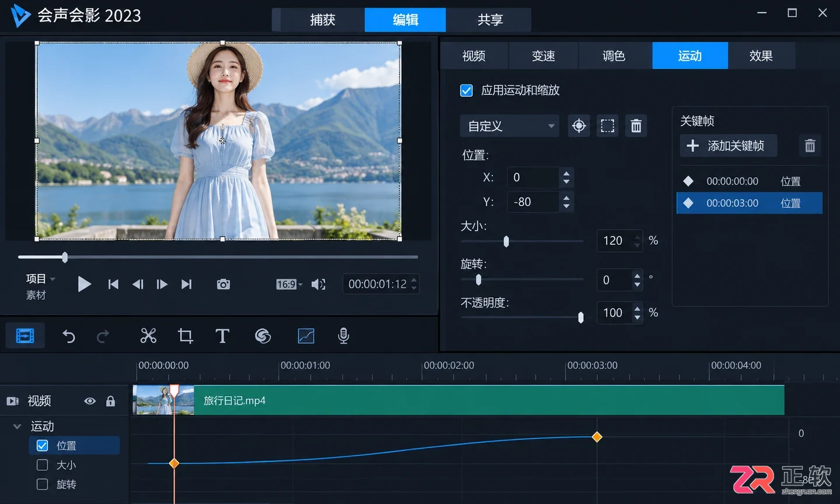840x504 pixels.
Task: Hide video track with eye icon
Action: point(90,401)
